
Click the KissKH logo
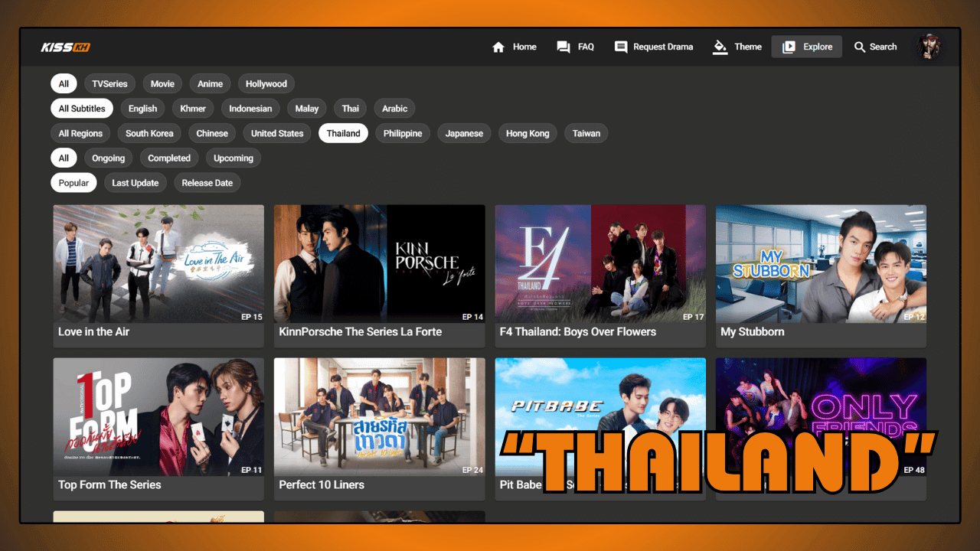tap(66, 47)
